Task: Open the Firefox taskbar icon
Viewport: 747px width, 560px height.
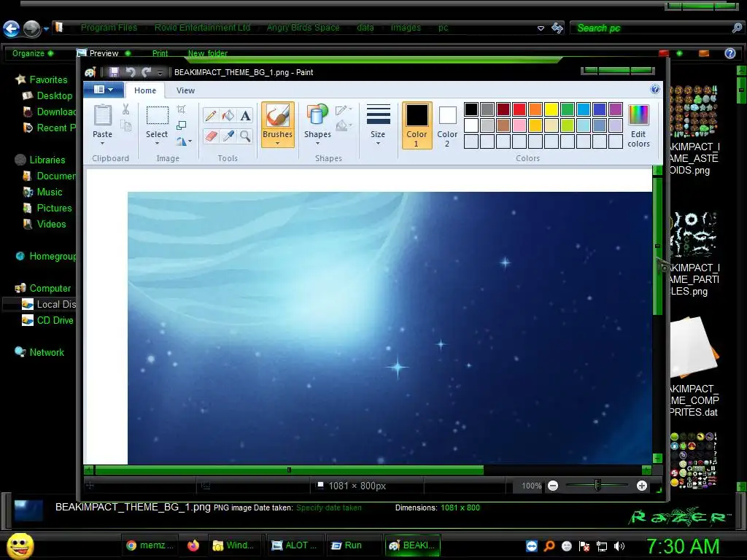Action: pyautogui.click(x=193, y=545)
